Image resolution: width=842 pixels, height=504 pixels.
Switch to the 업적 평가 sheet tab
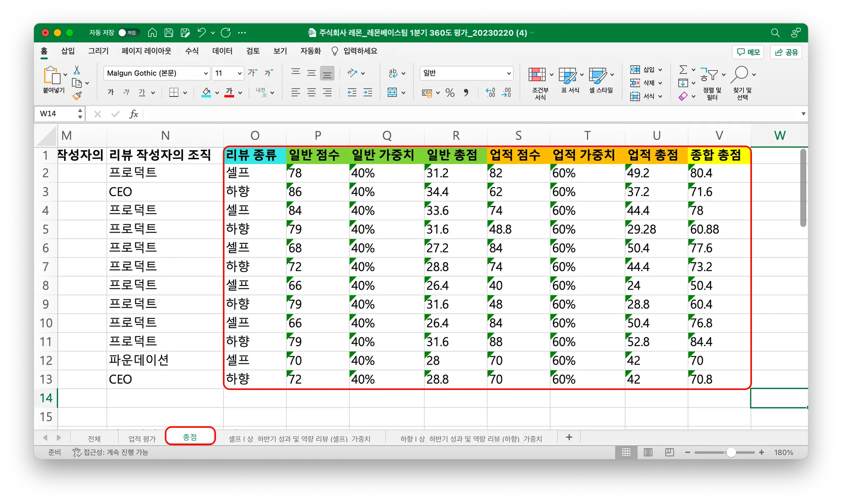(x=142, y=439)
